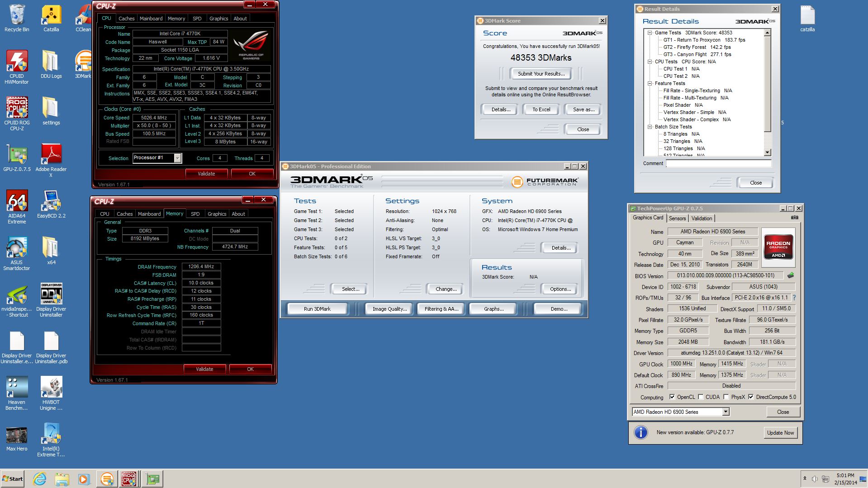Image resolution: width=868 pixels, height=488 pixels.
Task: Collapse Feature Tests tree node
Action: coord(650,83)
